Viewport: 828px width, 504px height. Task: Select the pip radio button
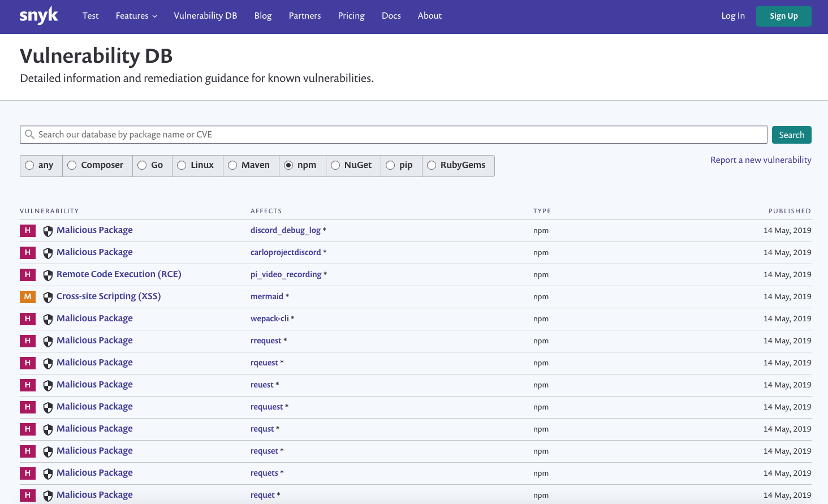click(390, 165)
